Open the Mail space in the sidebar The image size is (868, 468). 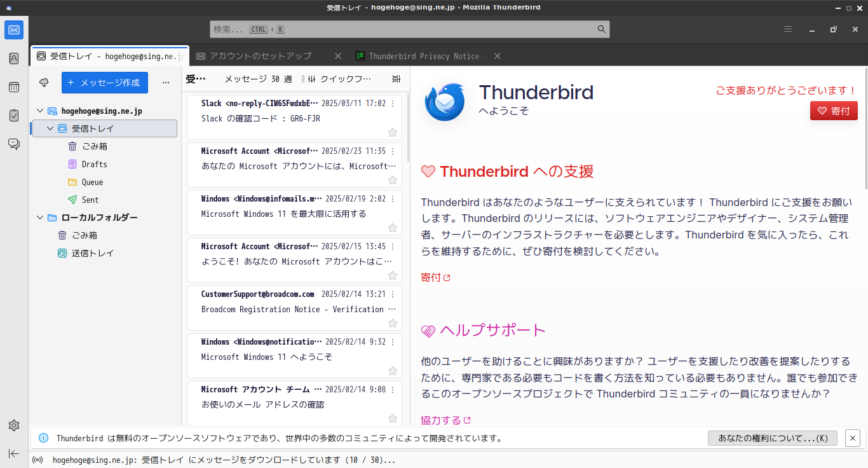coord(14,30)
